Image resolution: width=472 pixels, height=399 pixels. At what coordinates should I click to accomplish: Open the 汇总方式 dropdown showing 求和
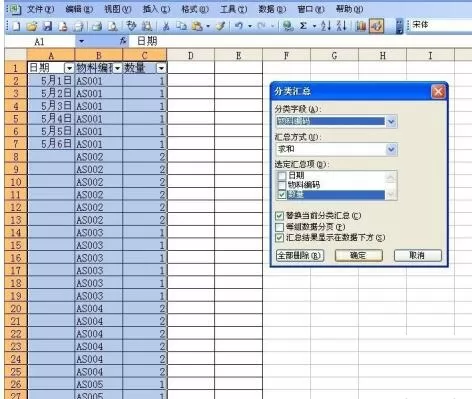391,149
